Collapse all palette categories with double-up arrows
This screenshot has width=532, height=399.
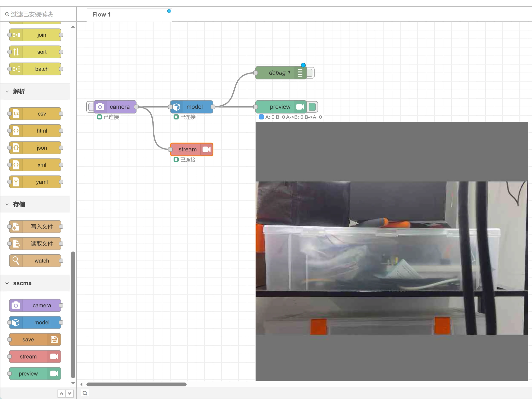62,394
